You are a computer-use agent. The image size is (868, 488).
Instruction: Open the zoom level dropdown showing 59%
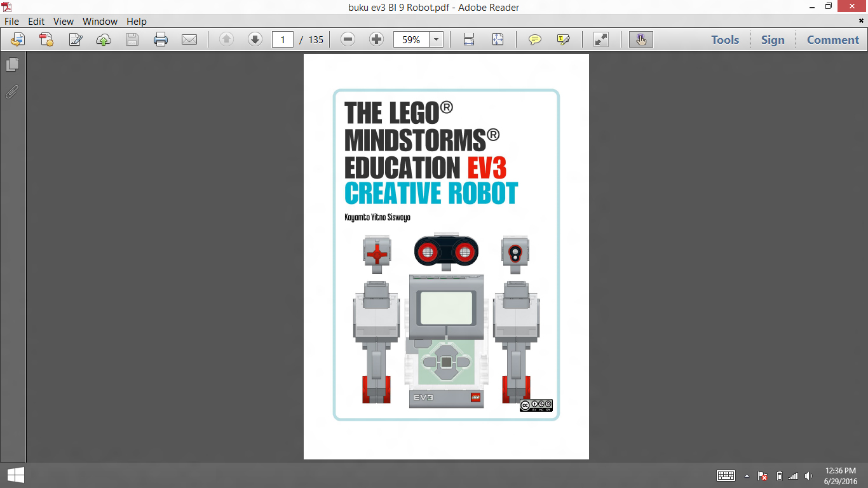coord(436,39)
